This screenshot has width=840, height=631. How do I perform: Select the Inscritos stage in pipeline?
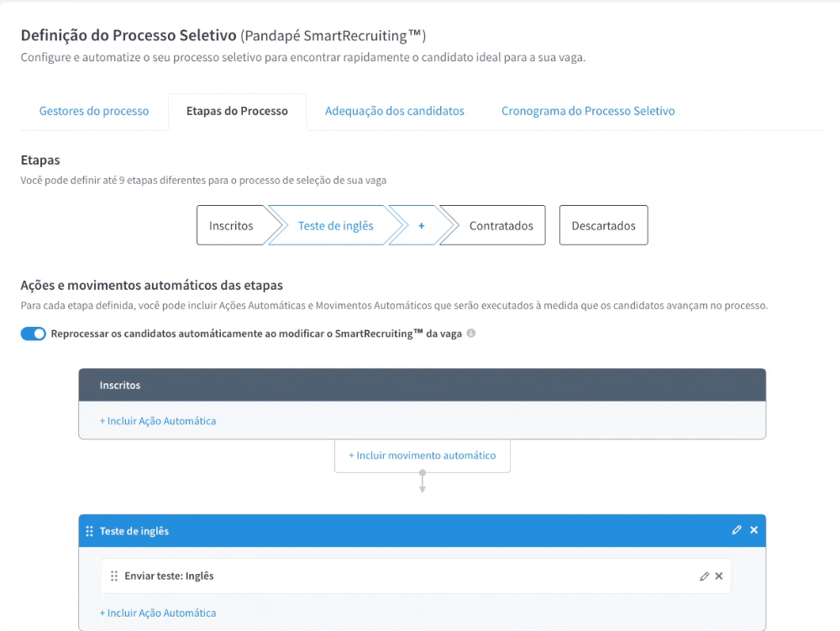tap(231, 226)
